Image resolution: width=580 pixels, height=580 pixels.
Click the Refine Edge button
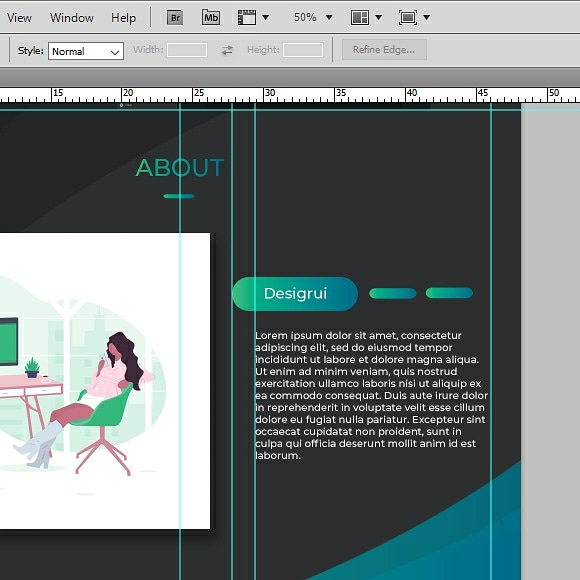click(x=384, y=50)
